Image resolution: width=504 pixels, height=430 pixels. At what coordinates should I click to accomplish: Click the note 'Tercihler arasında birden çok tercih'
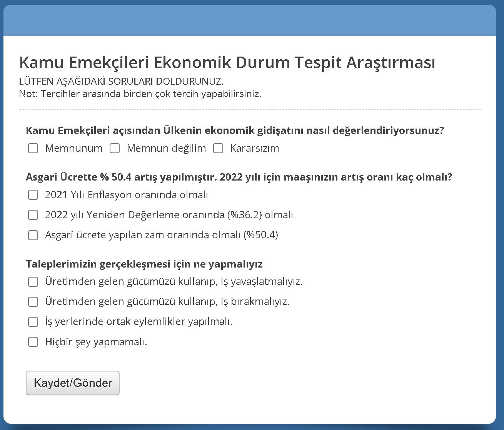click(x=140, y=94)
